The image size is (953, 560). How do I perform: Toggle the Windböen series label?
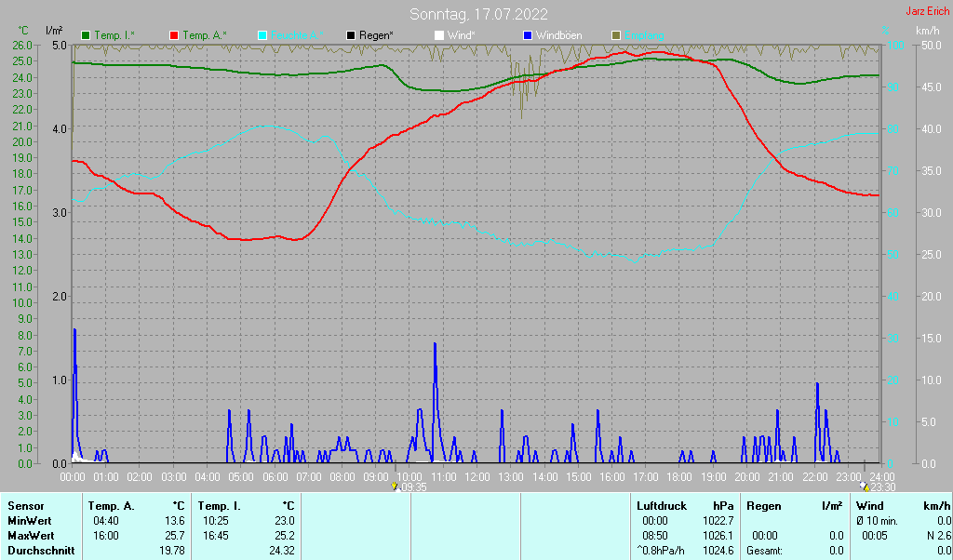click(558, 36)
